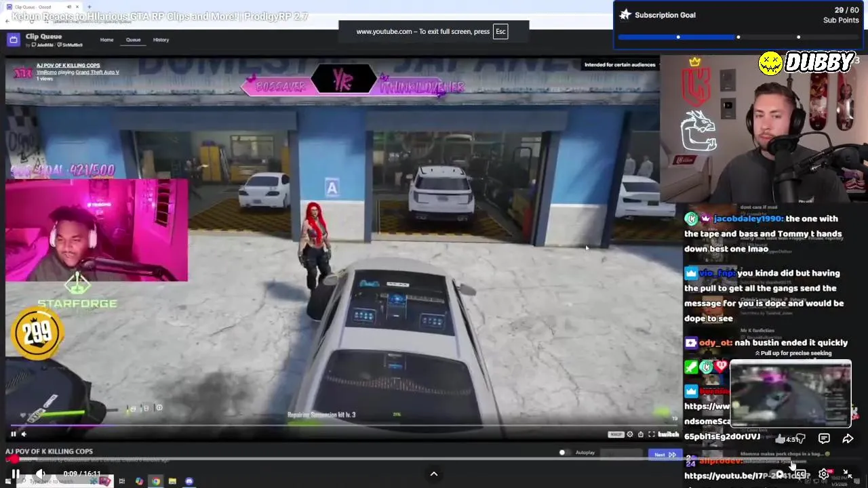
Task: Exit YouTube fullscreen mode
Action: [847, 474]
